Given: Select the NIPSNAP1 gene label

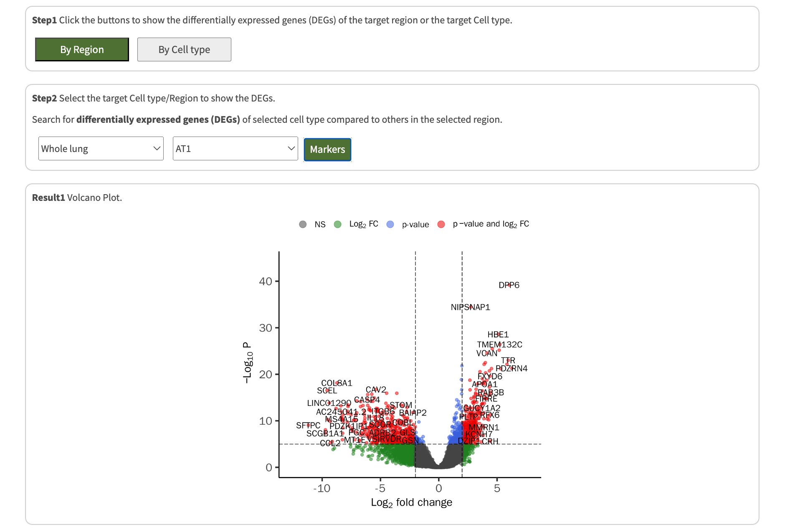Looking at the screenshot, I should click(470, 307).
